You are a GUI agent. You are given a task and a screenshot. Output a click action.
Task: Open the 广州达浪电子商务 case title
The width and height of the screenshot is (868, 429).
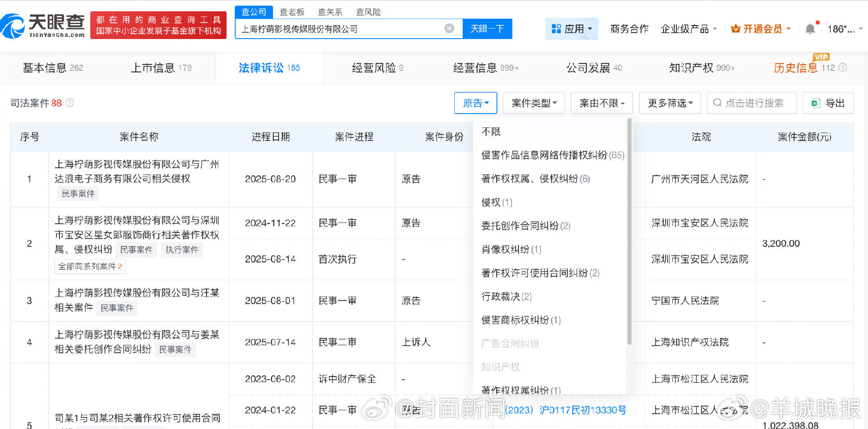coord(137,171)
